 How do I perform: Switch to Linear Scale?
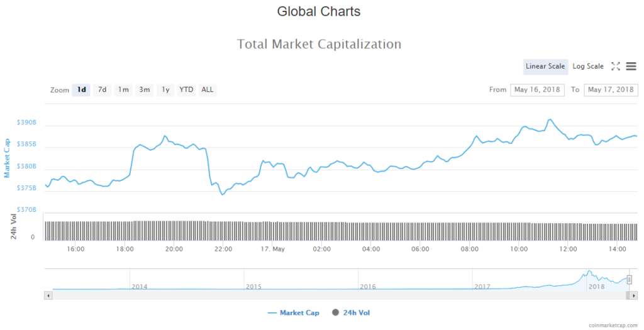pyautogui.click(x=545, y=67)
